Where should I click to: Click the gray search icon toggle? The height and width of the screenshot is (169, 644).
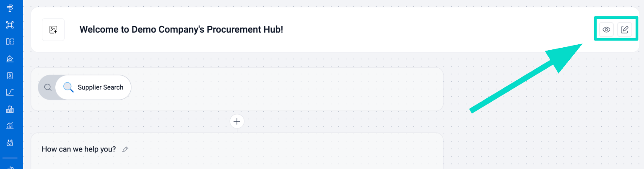(x=48, y=87)
